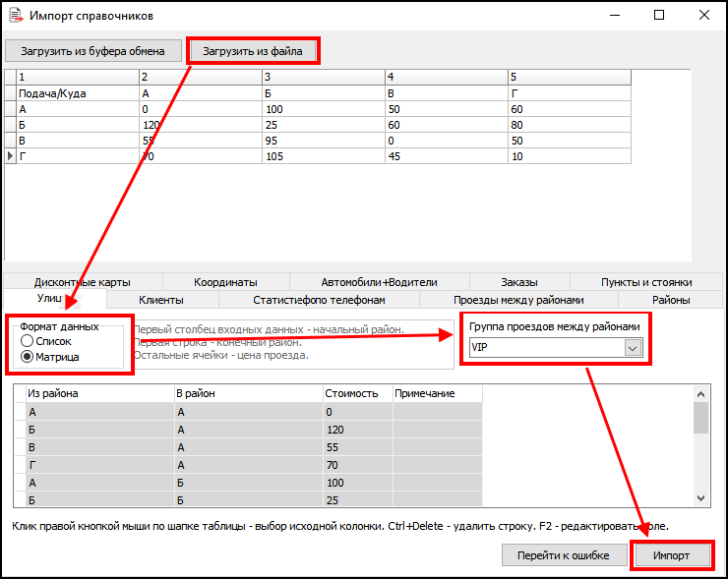The width and height of the screenshot is (728, 579).
Task: Open the Дисконтные карты tab
Action: pyautogui.click(x=82, y=282)
